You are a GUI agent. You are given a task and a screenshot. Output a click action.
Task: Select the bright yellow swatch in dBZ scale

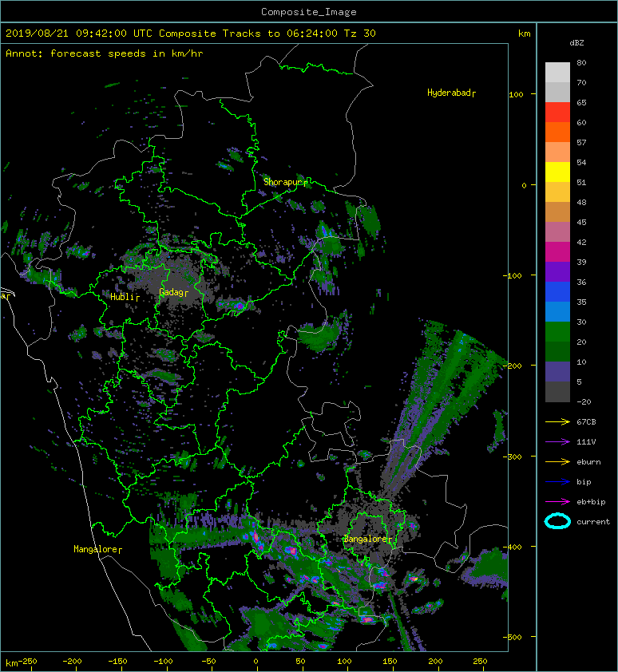pyautogui.click(x=557, y=172)
